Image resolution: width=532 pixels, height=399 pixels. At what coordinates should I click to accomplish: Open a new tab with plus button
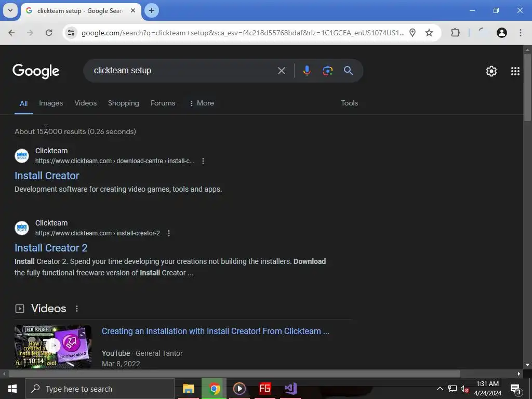point(152,10)
